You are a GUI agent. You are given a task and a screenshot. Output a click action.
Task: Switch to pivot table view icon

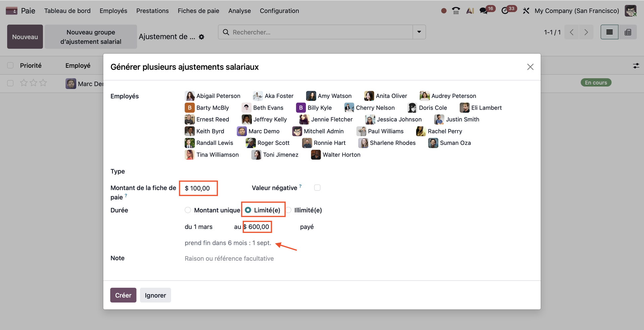point(628,32)
